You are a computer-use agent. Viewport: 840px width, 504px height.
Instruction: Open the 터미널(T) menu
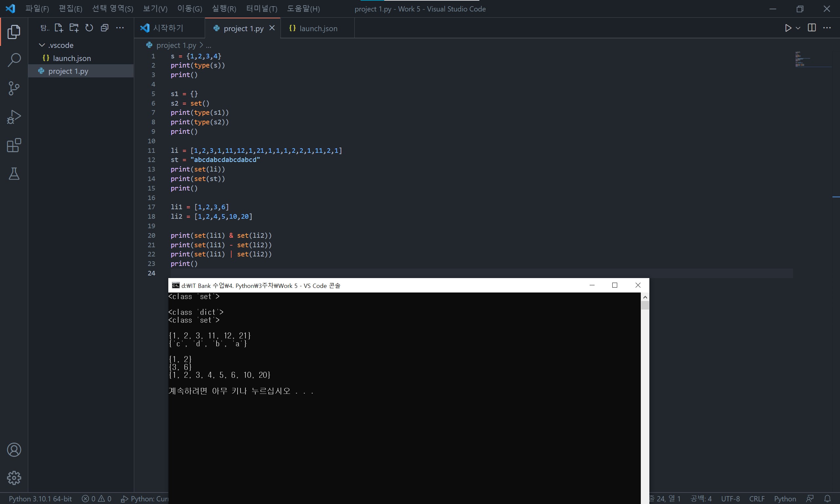point(261,9)
